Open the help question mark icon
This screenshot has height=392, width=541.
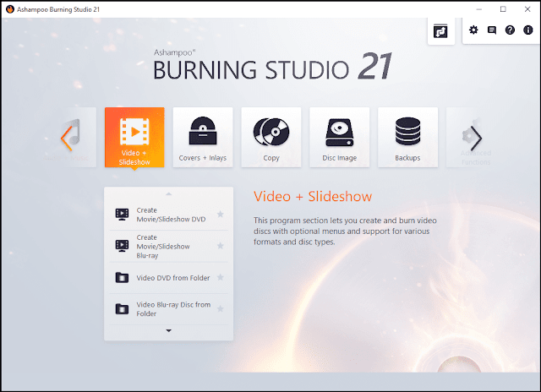pyautogui.click(x=510, y=30)
